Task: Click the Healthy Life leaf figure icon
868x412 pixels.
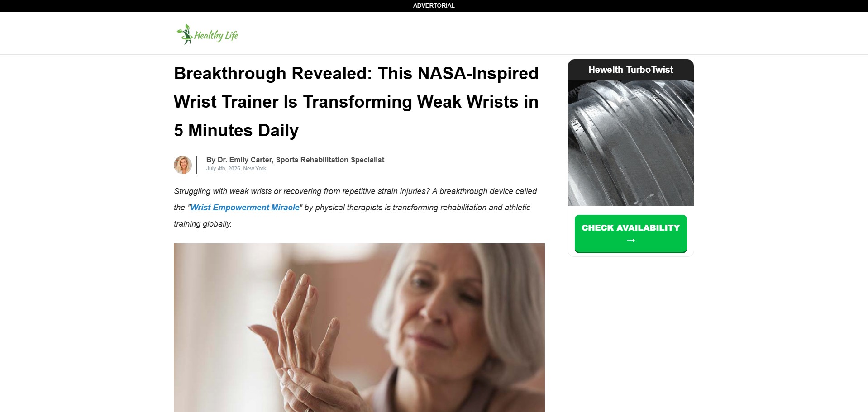Action: [x=185, y=34]
